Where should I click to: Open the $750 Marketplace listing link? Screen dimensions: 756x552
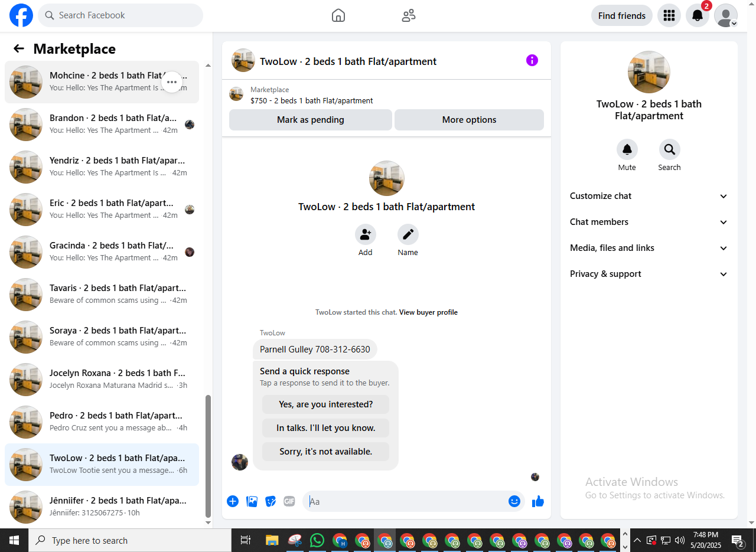point(312,101)
